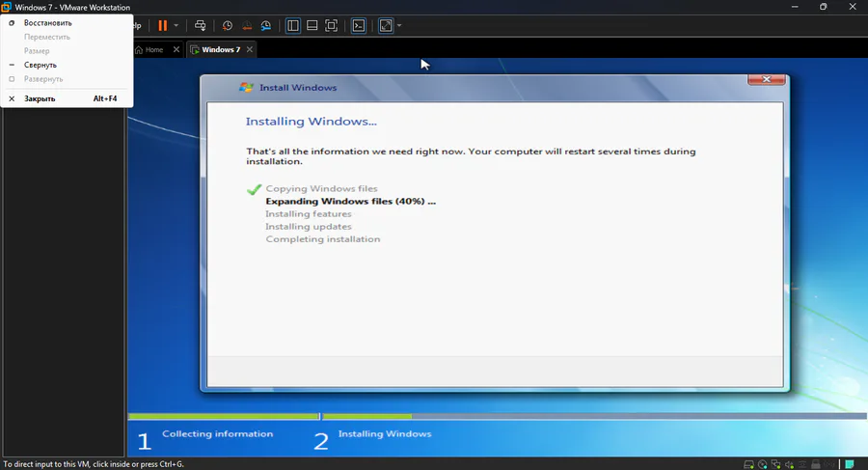Viewport: 868px width, 470px height.
Task: Click the stretch guest display icon
Action: point(386,25)
